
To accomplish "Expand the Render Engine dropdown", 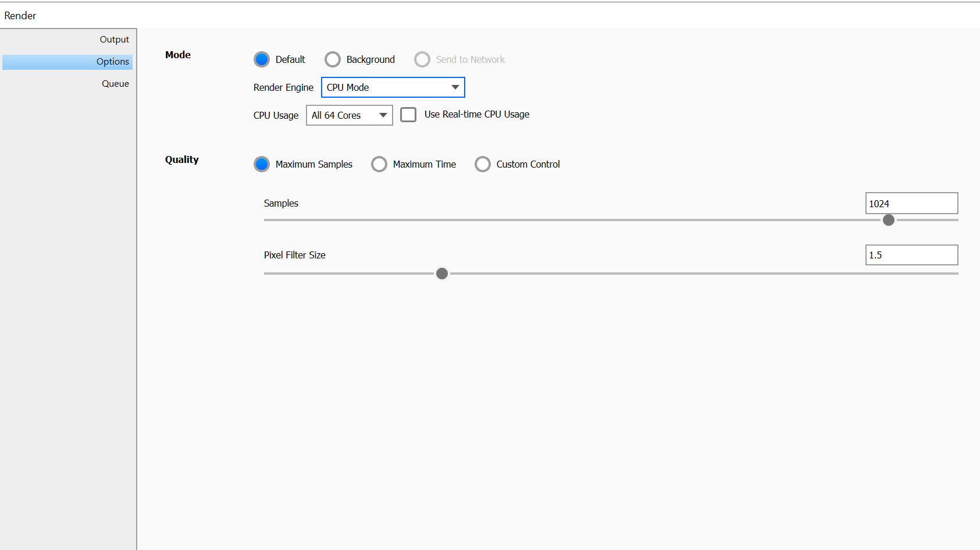I will click(393, 87).
